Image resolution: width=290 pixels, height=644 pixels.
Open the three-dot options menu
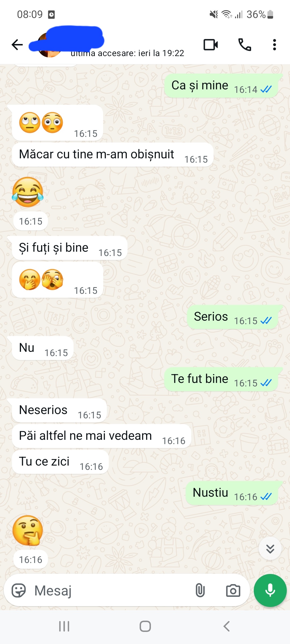click(x=274, y=45)
